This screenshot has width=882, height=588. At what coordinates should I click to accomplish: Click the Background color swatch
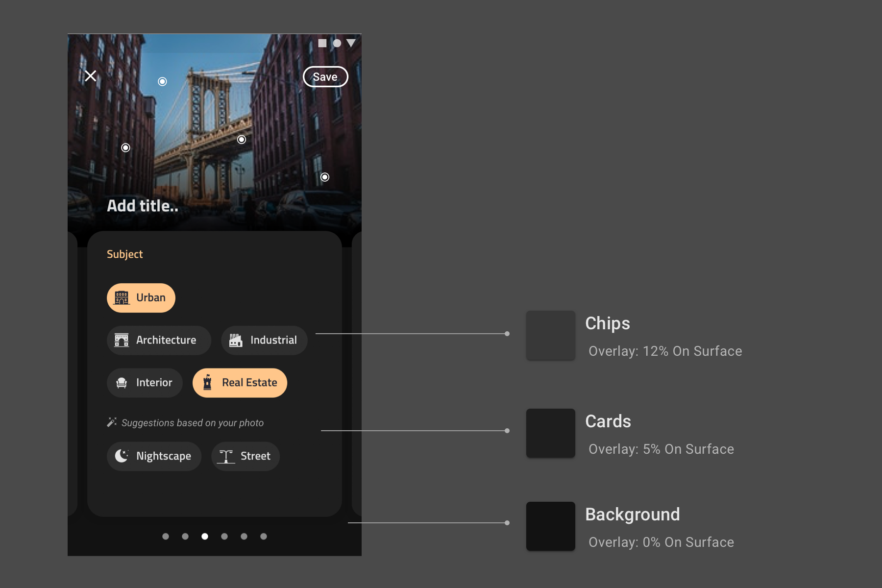[551, 526]
